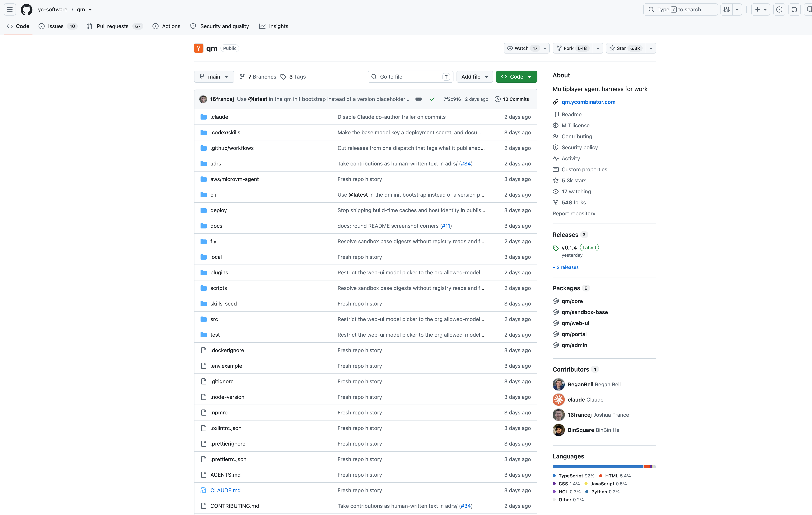Open issue #34 link in adrs row
The height and width of the screenshot is (515, 812).
(466, 163)
